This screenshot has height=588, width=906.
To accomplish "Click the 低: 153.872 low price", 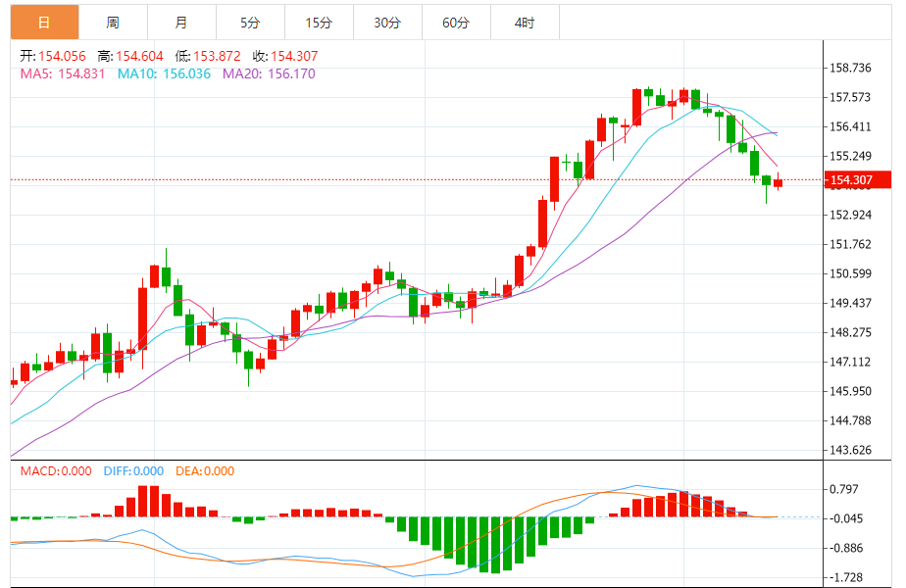I will coord(208,56).
